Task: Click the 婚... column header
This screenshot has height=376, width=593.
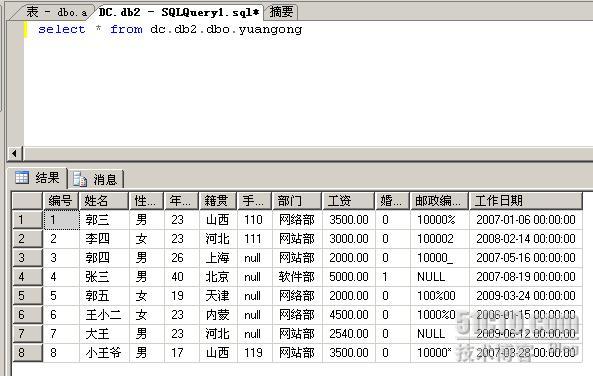Action: pyautogui.click(x=393, y=201)
